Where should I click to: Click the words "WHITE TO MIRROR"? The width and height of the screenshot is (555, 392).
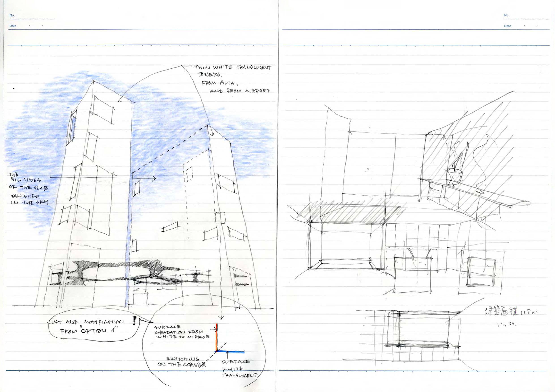[x=183, y=337]
